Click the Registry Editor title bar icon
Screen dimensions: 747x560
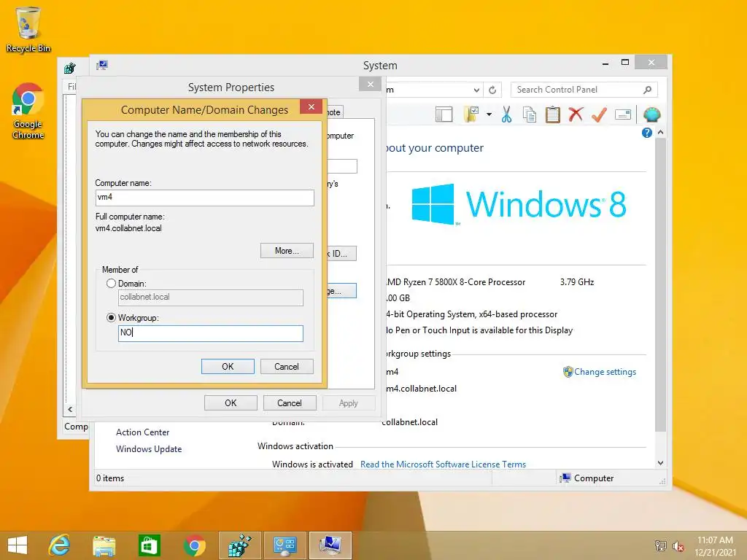tap(70, 68)
